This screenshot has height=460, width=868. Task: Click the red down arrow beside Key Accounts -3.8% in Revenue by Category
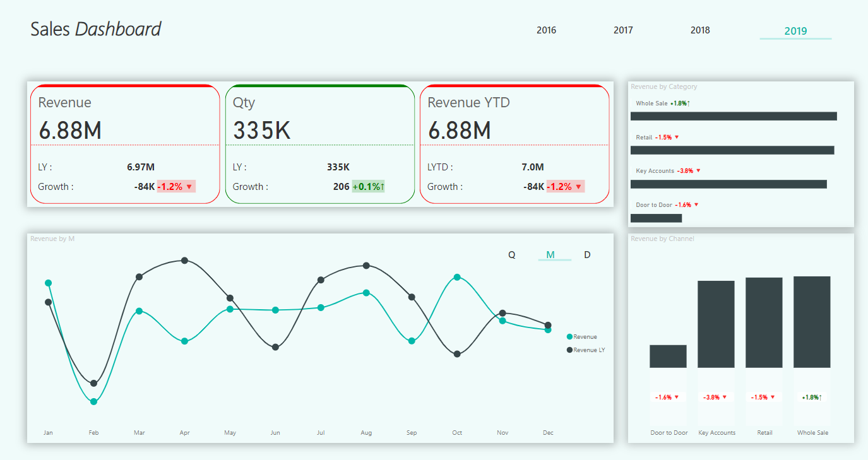click(x=698, y=171)
